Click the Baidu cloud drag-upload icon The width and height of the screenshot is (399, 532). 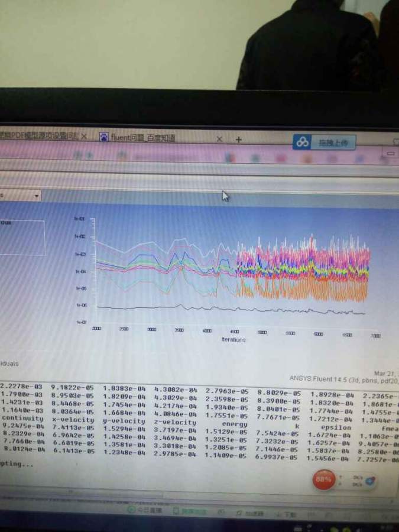coord(302,142)
